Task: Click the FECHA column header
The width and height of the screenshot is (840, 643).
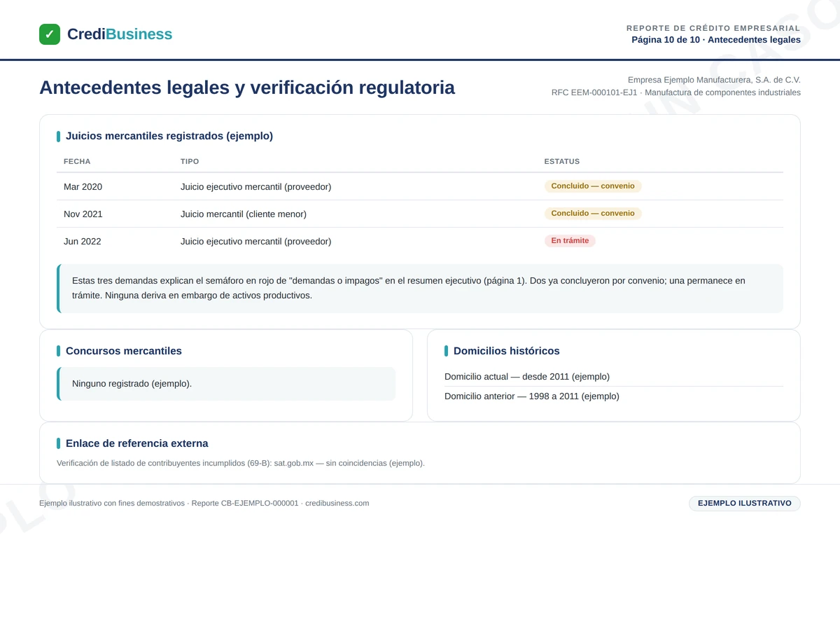Action: point(77,162)
